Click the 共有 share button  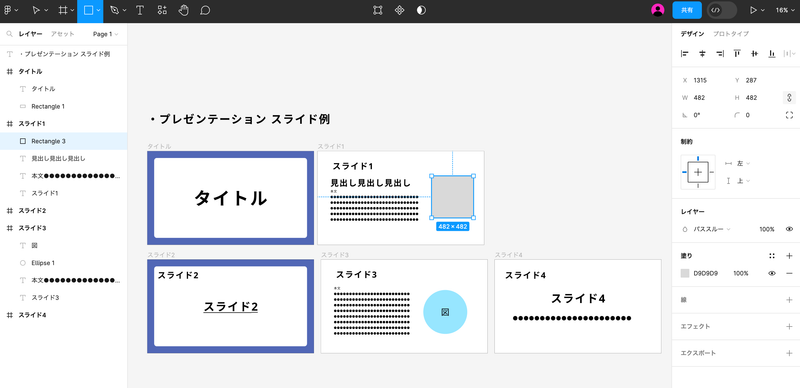pyautogui.click(x=687, y=10)
